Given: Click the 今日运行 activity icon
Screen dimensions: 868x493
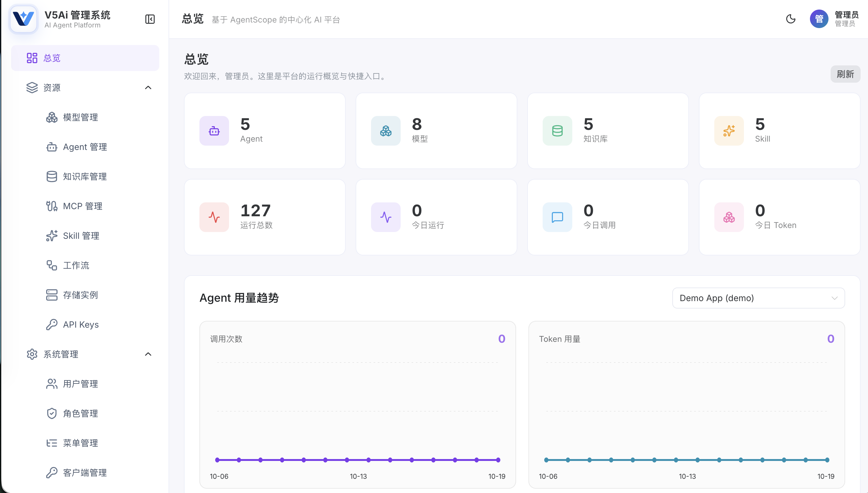Looking at the screenshot, I should 386,217.
